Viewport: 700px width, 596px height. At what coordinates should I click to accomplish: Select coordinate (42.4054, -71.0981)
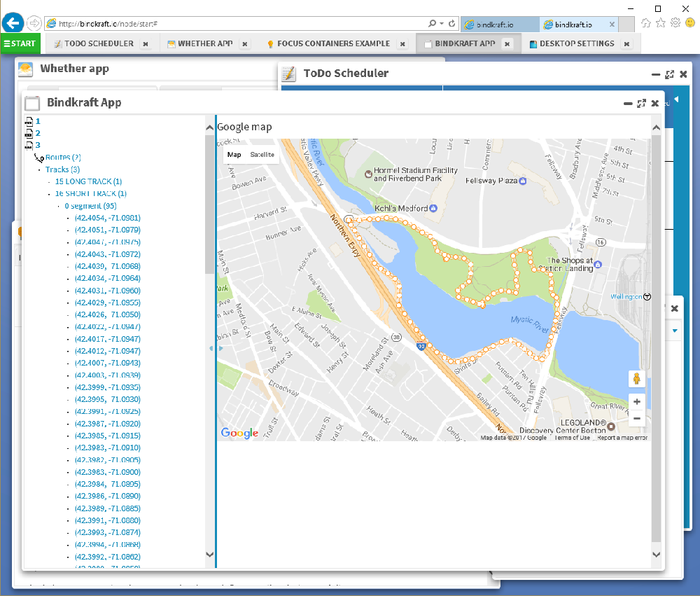click(x=108, y=218)
